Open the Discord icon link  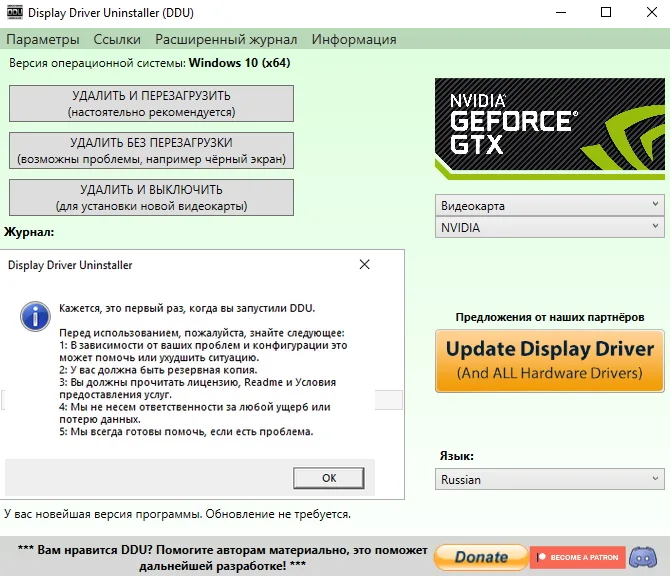click(643, 557)
